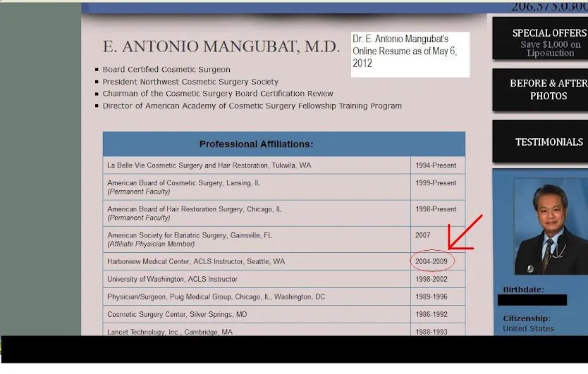
Task: Click the red arrow annotation
Action: pyautogui.click(x=465, y=232)
